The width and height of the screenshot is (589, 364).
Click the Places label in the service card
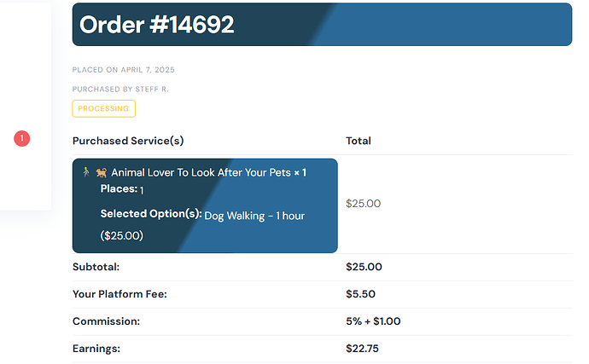119,188
